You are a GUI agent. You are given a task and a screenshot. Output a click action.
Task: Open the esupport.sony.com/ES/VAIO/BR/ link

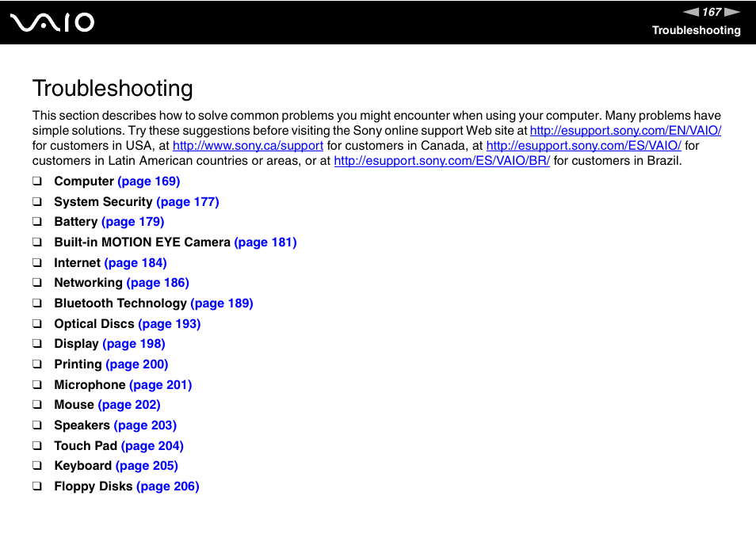441,161
